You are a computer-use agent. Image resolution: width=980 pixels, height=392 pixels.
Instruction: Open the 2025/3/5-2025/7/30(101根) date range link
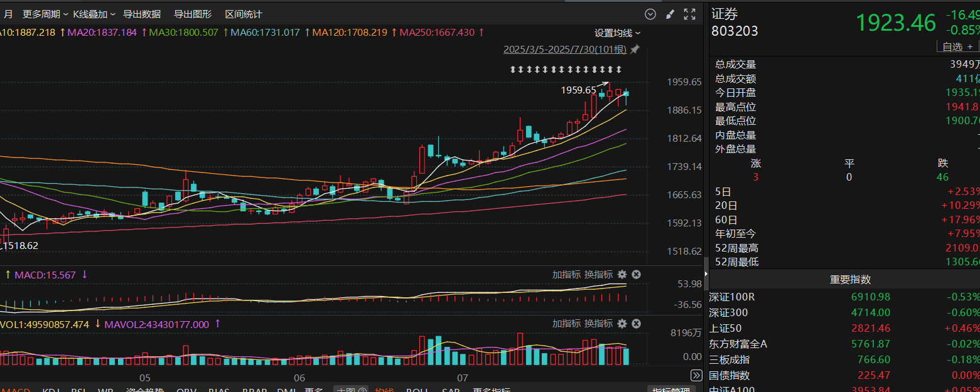click(565, 49)
